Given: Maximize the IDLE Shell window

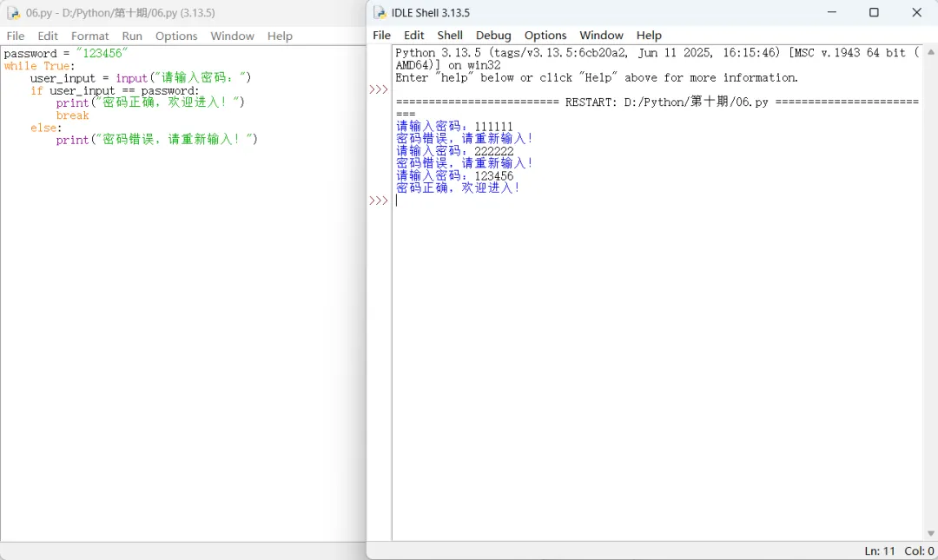Looking at the screenshot, I should point(874,12).
